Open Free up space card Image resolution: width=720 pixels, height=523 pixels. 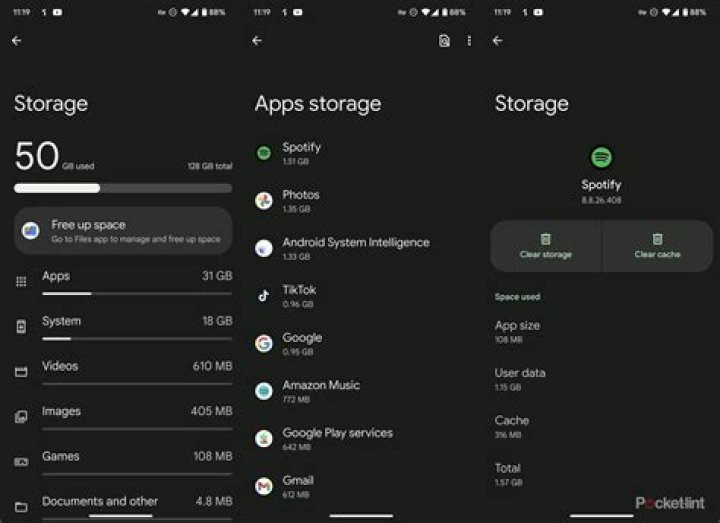(123, 231)
